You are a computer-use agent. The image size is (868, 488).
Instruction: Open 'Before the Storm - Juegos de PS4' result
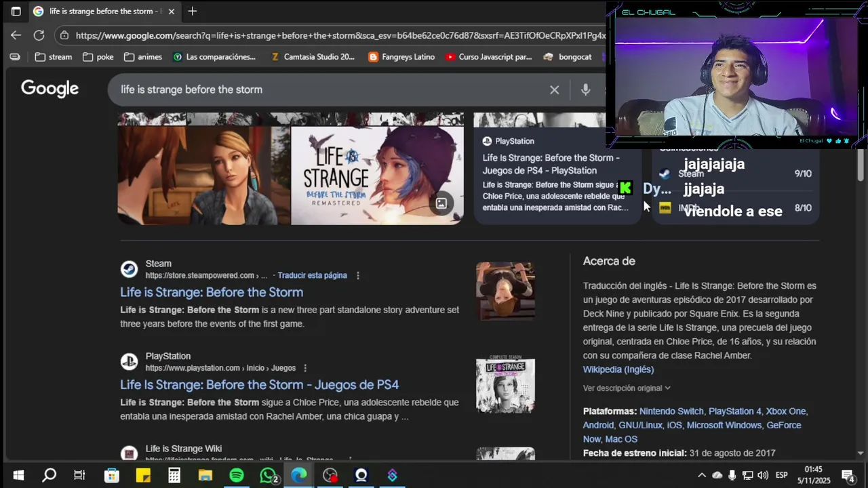click(x=260, y=385)
